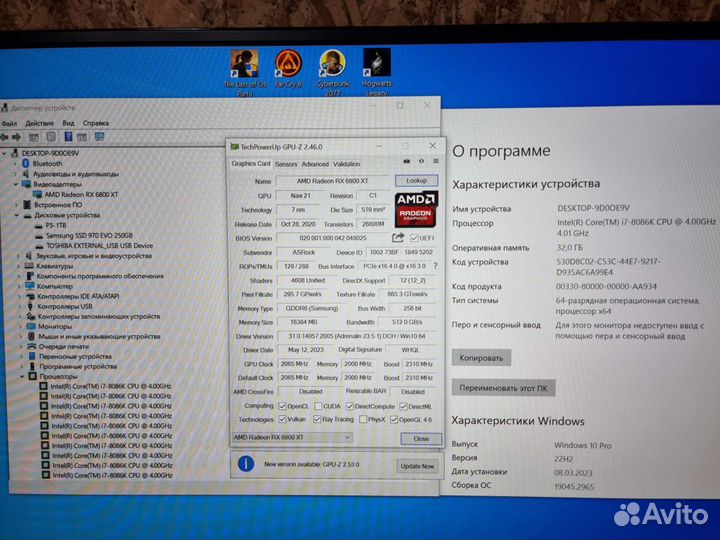Expand the Компьютер tree node
720x540 pixels.
point(19,286)
